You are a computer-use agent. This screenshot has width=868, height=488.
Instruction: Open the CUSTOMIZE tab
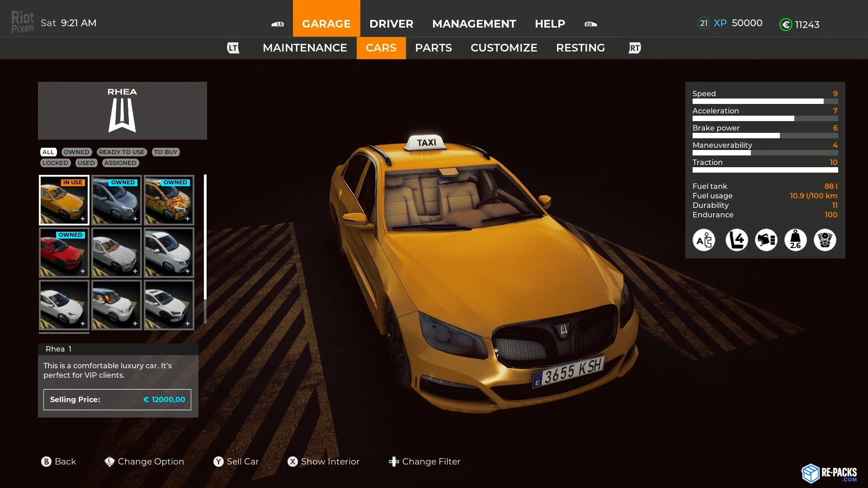tap(504, 48)
